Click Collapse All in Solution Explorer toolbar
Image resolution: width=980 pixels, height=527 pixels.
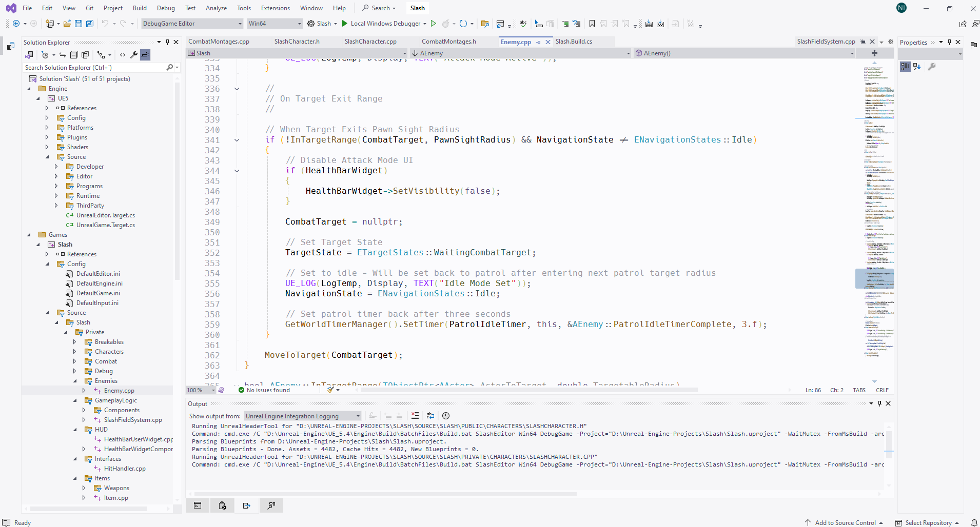74,55
